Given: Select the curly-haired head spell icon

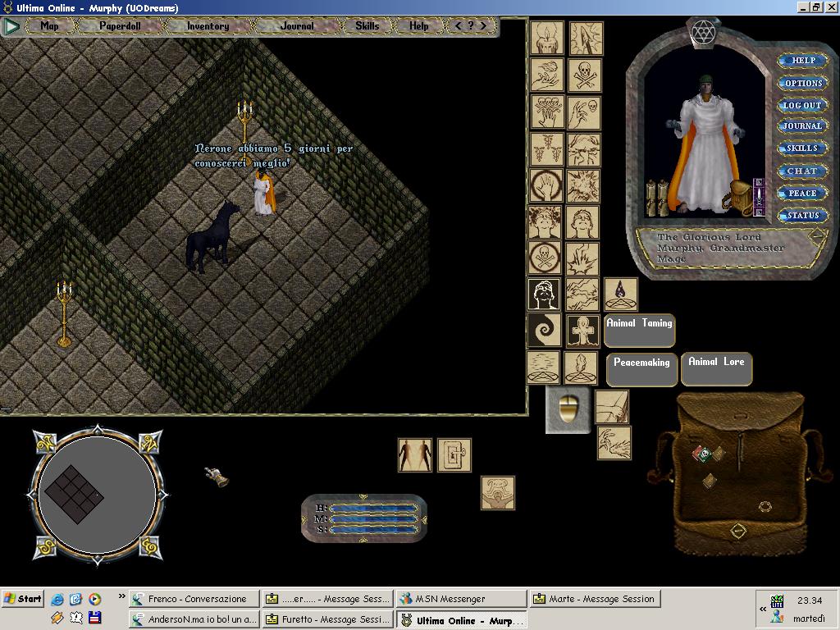Looking at the screenshot, I should (545, 221).
